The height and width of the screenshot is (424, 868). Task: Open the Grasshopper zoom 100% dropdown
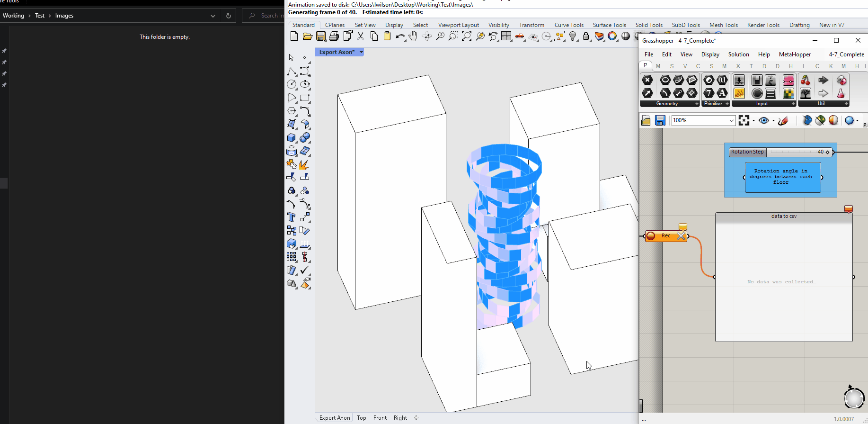tap(731, 120)
